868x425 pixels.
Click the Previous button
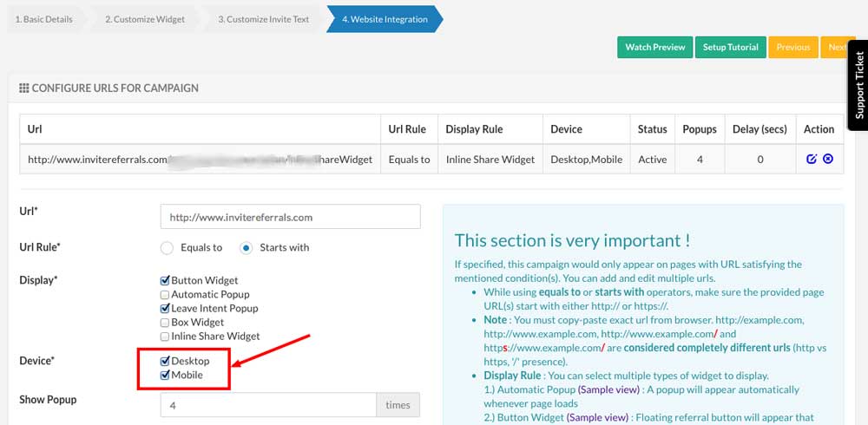tap(793, 47)
